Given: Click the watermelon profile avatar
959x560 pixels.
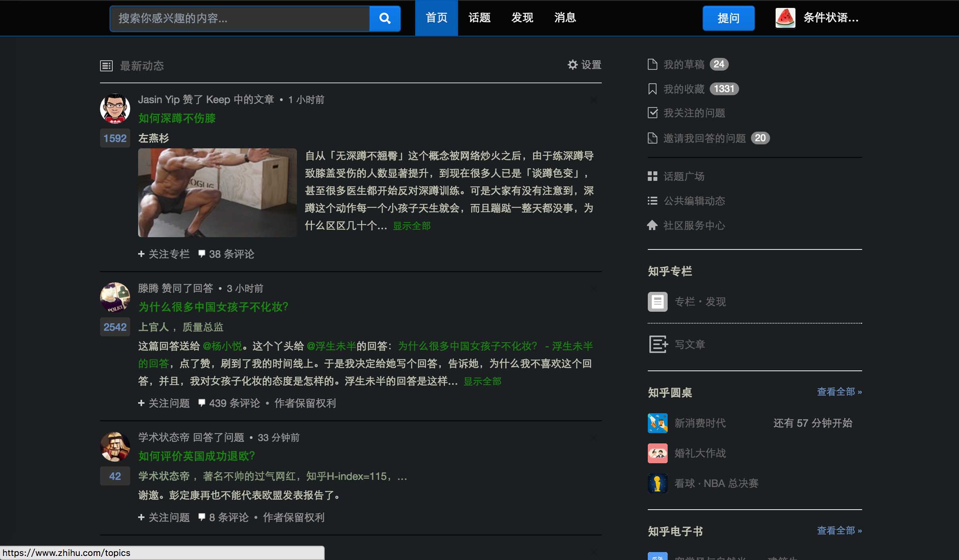Looking at the screenshot, I should 785,18.
